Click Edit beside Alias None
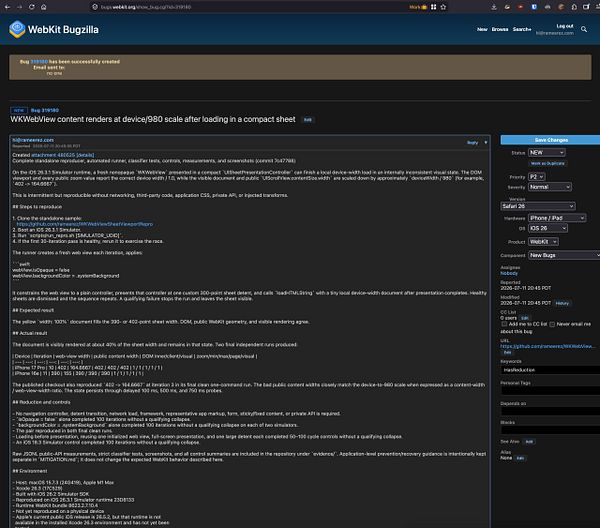 [x=520, y=458]
